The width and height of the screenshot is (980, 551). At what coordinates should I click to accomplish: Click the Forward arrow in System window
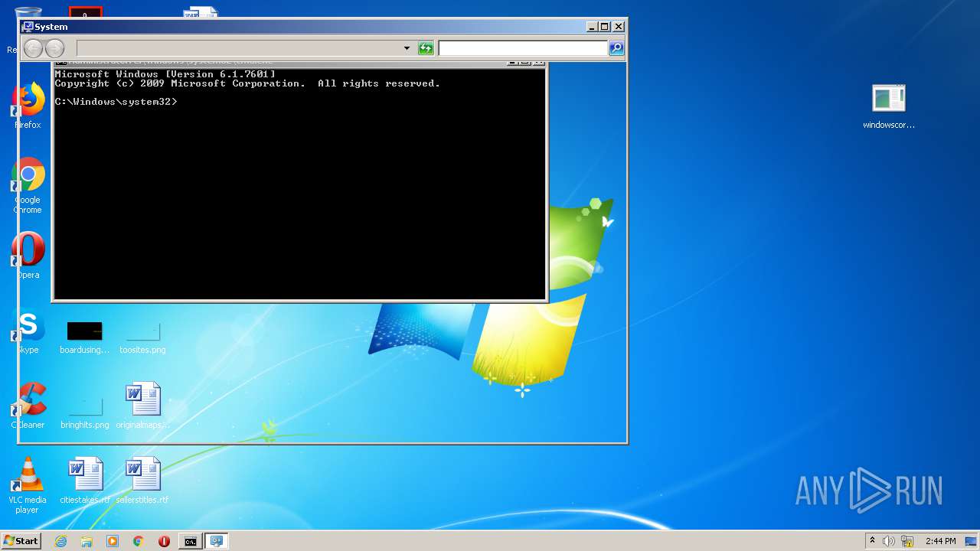pyautogui.click(x=55, y=49)
